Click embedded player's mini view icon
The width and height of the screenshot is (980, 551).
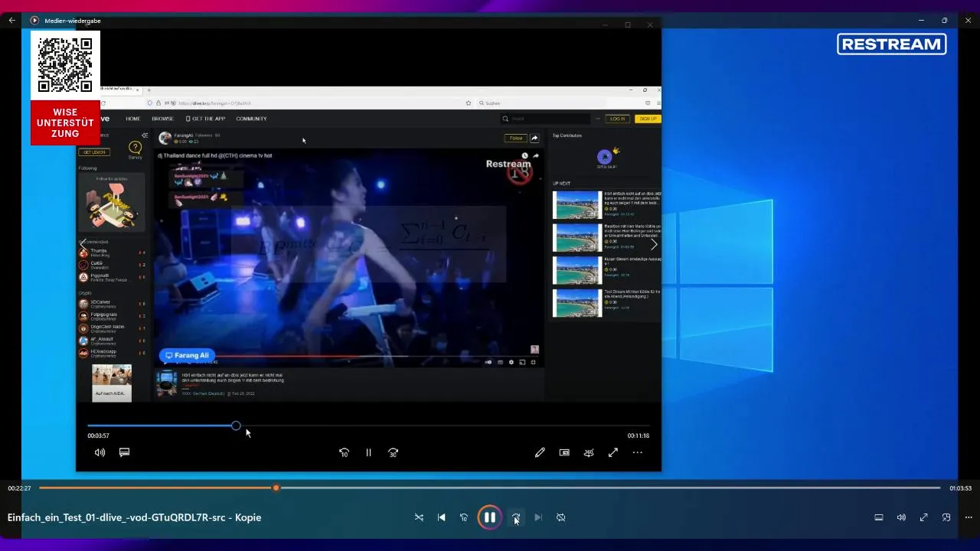tap(564, 452)
